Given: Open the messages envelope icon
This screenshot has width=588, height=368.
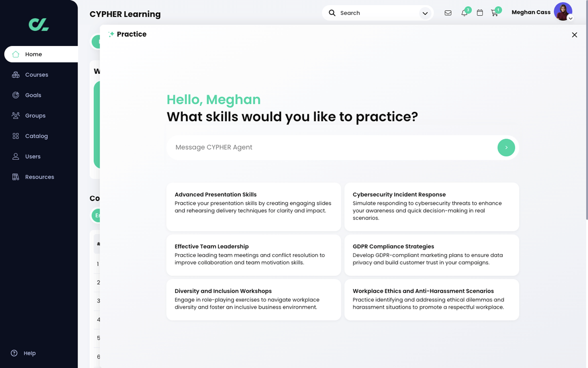Looking at the screenshot, I should tap(448, 13).
